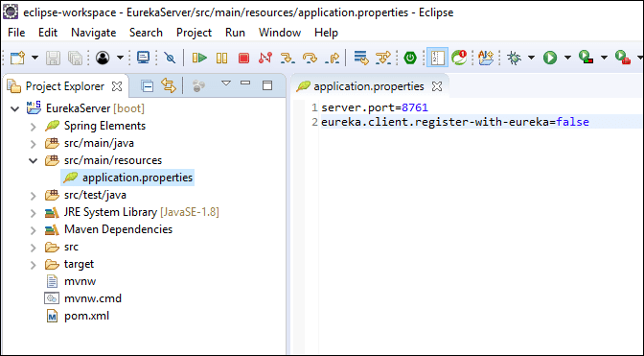The image size is (644, 356).
Task: Close the application.properties editor tab
Action: point(437,86)
